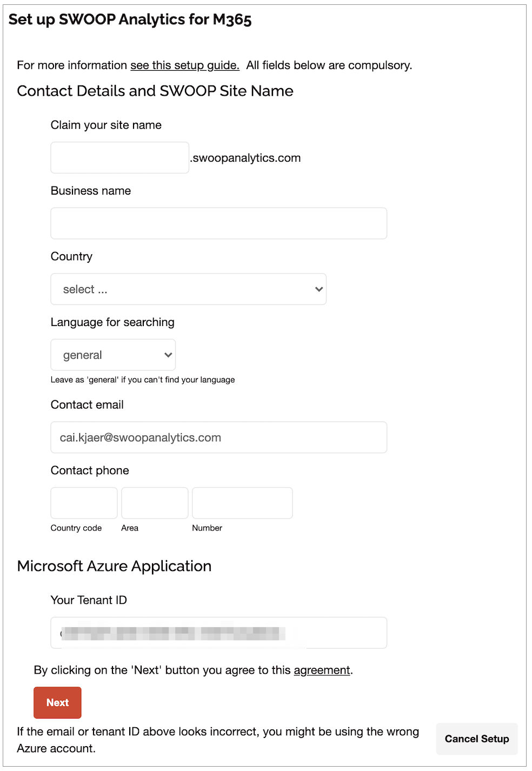
Task: Click the 'Country code' caption under phone field
Action: coord(76,528)
